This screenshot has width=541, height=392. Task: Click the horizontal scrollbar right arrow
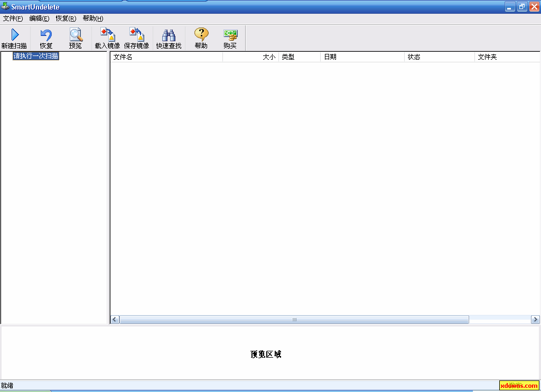[535, 320]
